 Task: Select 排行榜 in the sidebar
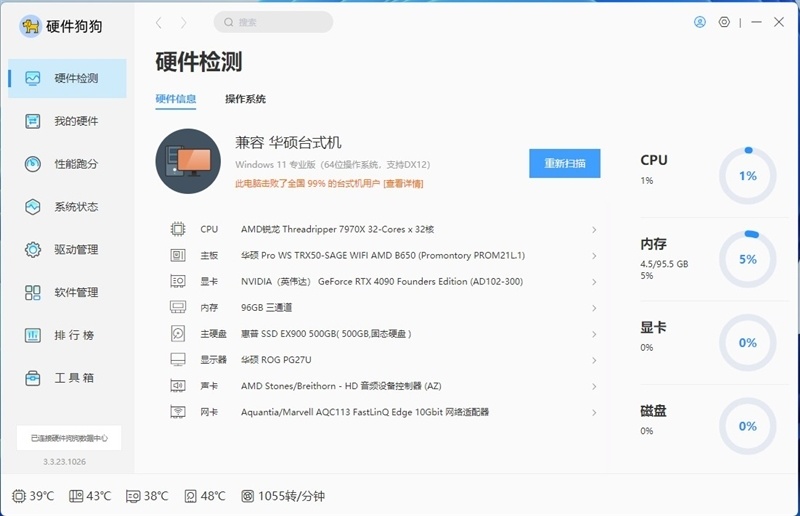(67, 335)
